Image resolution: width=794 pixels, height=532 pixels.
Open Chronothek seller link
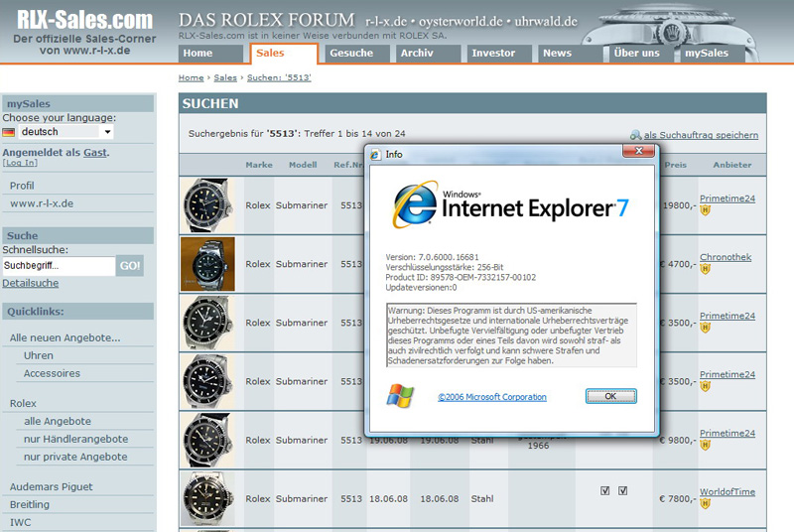726,257
